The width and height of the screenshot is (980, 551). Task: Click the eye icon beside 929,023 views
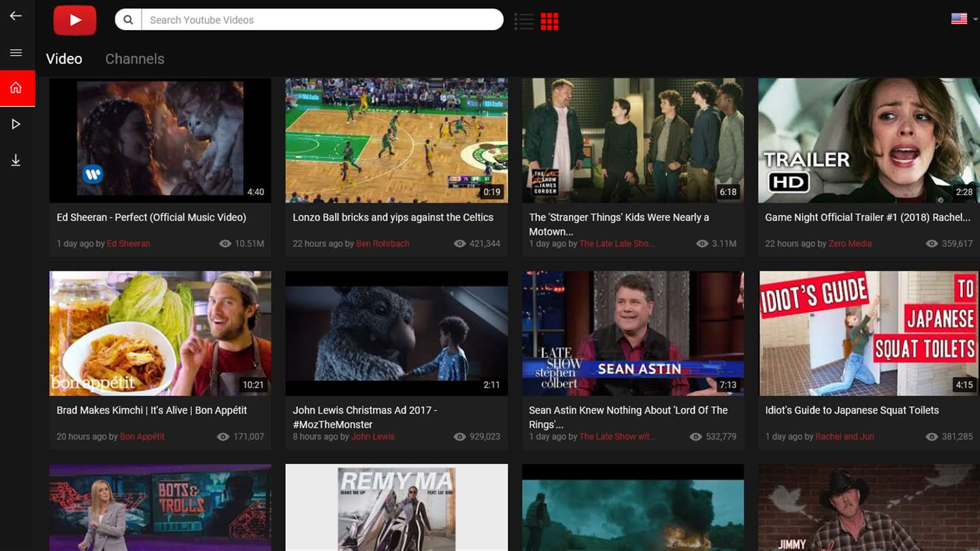460,437
